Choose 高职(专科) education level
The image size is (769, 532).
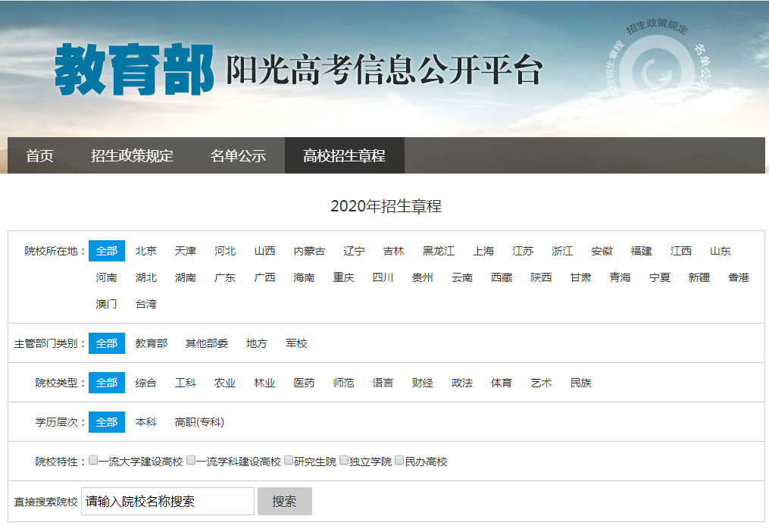click(199, 421)
